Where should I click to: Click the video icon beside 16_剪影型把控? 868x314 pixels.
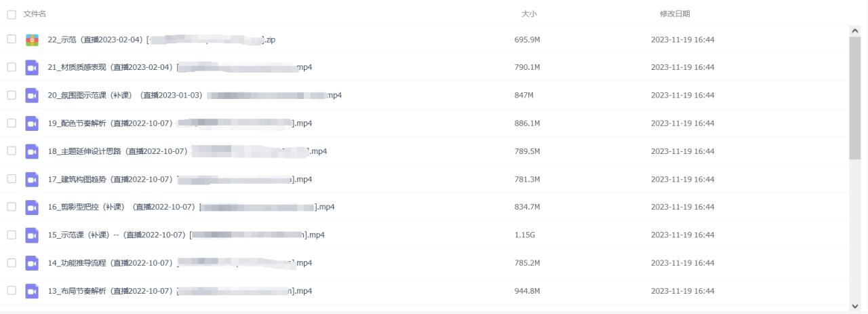point(32,207)
